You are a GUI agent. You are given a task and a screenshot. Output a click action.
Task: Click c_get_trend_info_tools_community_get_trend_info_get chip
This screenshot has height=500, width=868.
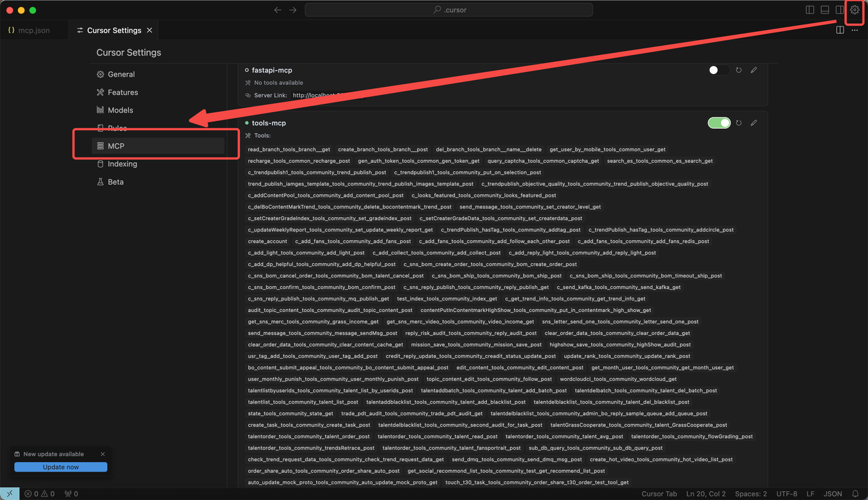pos(575,299)
